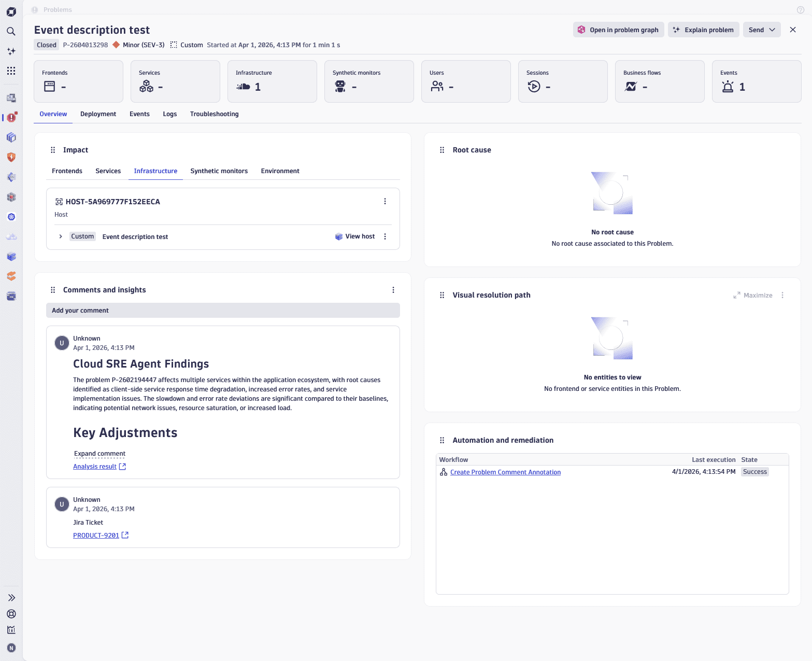Image resolution: width=812 pixels, height=661 pixels.
Task: Open the app launcher grid icon
Action: 11,71
